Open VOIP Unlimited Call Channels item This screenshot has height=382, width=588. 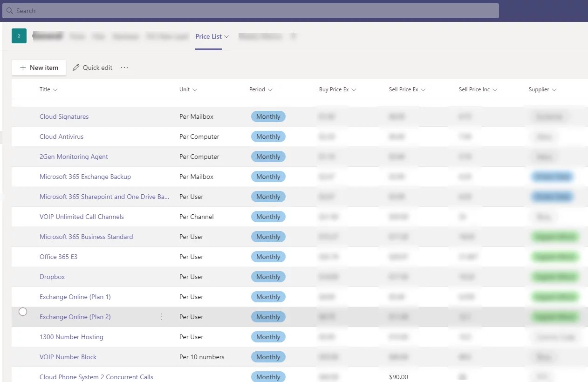click(82, 217)
